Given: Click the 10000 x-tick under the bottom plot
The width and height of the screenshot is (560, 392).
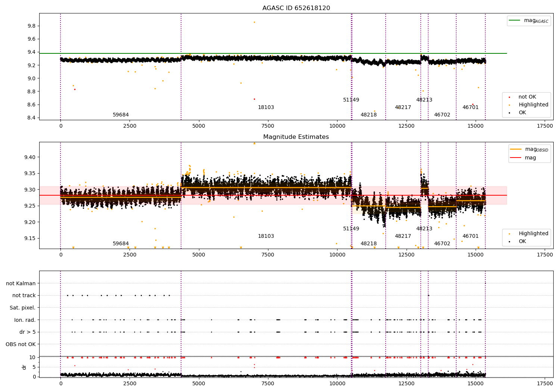Looking at the screenshot, I should pos(337,383).
